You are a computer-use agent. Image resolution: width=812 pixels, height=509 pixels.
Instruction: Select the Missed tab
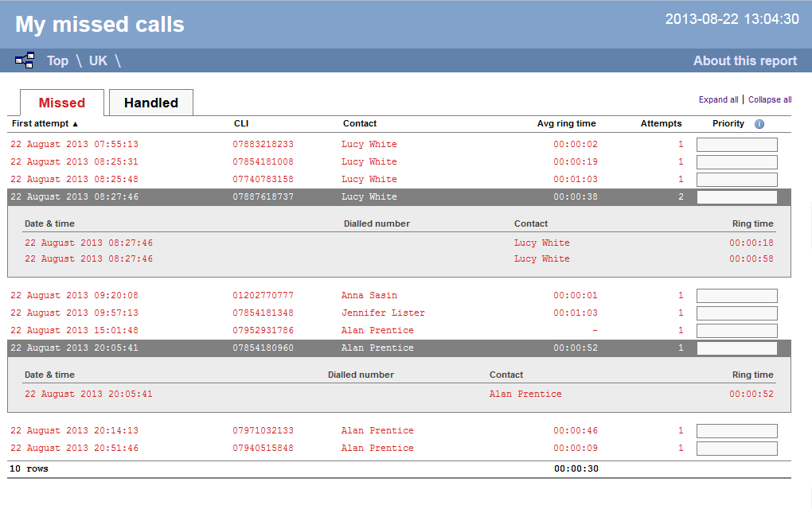tap(61, 103)
